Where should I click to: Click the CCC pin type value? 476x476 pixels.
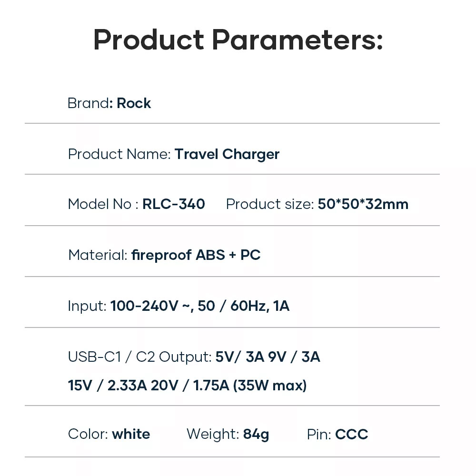point(352,434)
